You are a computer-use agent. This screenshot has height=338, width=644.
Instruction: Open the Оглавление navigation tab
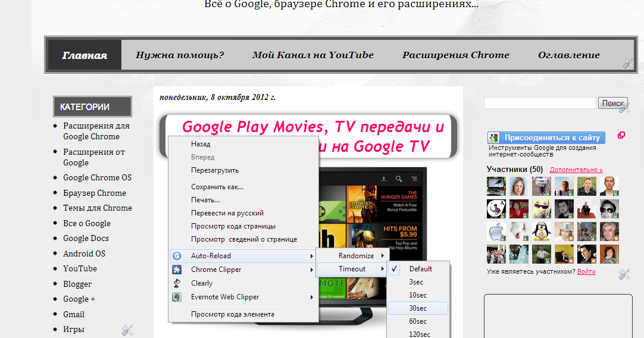569,55
